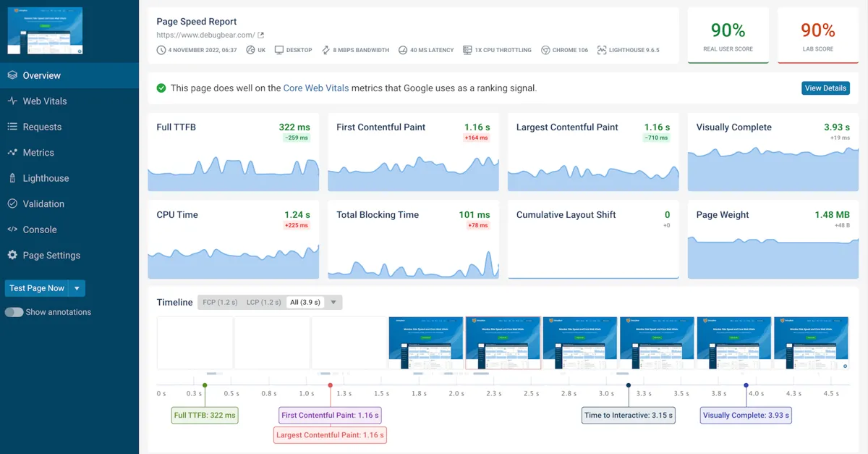The height and width of the screenshot is (454, 868).
Task: Click the latency icon beside 40 MS LATENCY
Action: click(x=402, y=50)
